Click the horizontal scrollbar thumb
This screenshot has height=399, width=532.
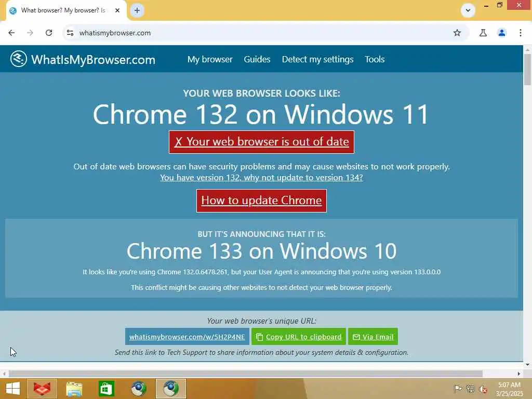click(x=246, y=374)
